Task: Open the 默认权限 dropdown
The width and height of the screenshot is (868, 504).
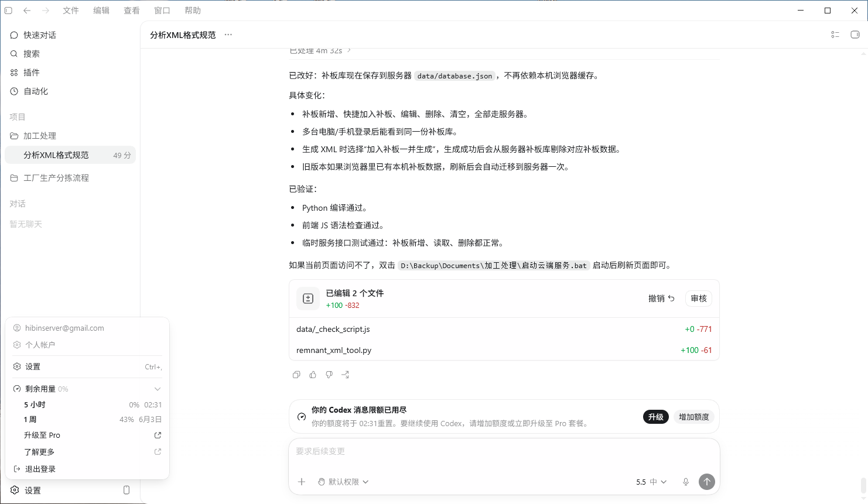Action: coord(343,482)
